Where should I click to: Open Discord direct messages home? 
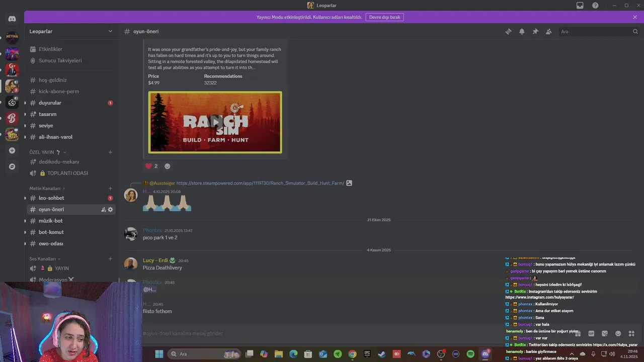12,19
